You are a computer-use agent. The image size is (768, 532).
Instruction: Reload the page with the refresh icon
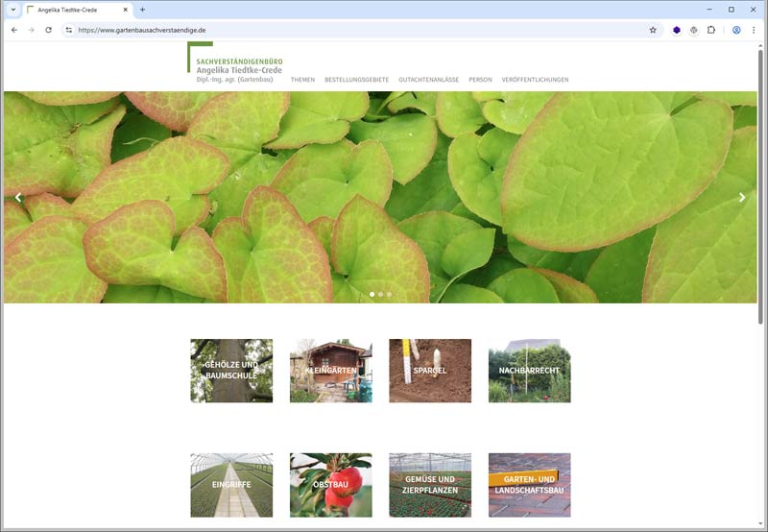48,30
